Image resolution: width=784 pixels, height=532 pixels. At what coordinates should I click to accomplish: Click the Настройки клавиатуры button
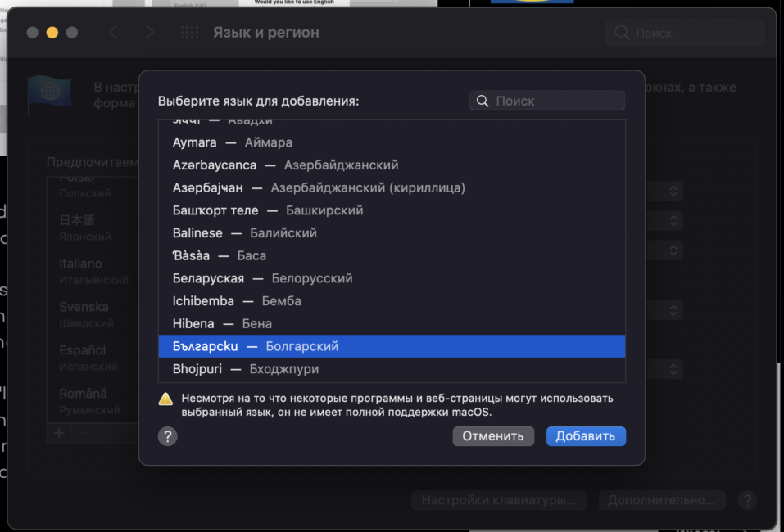click(x=499, y=500)
